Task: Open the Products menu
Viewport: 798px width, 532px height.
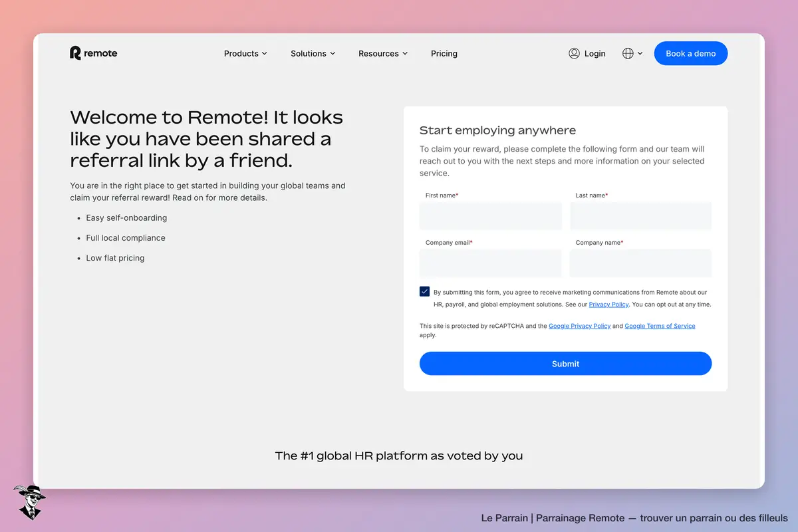Action: coord(245,53)
